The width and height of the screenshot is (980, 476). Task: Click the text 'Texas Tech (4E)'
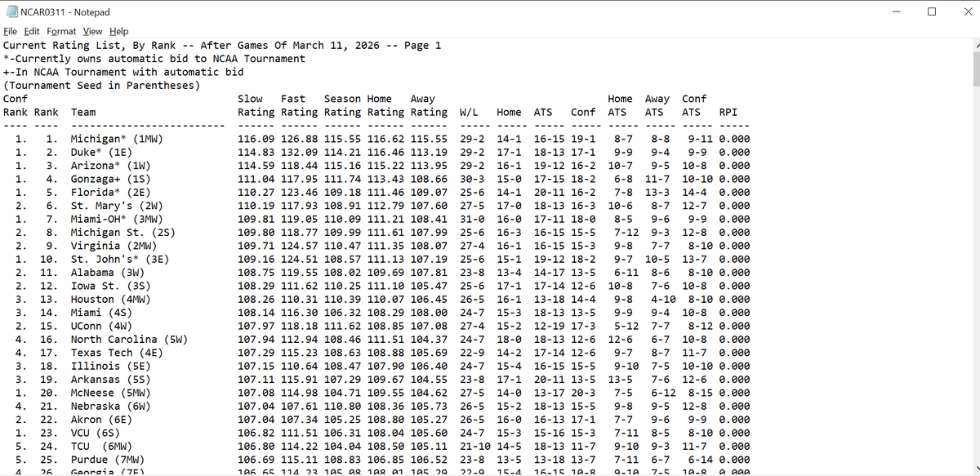tap(117, 353)
